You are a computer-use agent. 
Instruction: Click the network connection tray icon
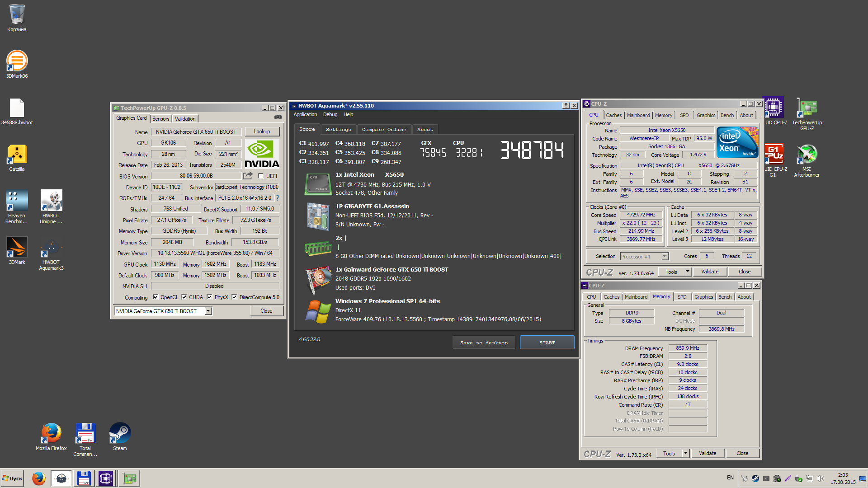coord(810,479)
